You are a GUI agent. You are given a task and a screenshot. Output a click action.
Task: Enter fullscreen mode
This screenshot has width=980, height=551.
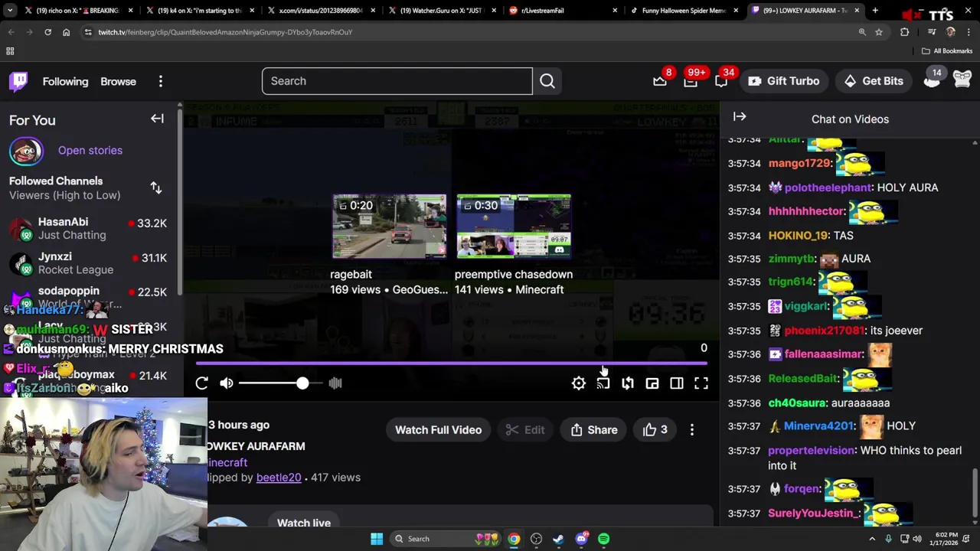pyautogui.click(x=701, y=383)
